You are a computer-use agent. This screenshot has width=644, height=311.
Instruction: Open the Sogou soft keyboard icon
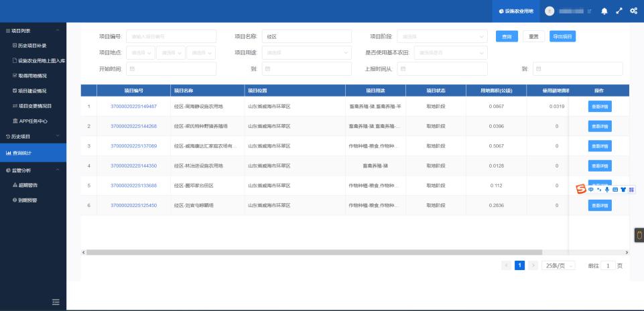[615, 189]
